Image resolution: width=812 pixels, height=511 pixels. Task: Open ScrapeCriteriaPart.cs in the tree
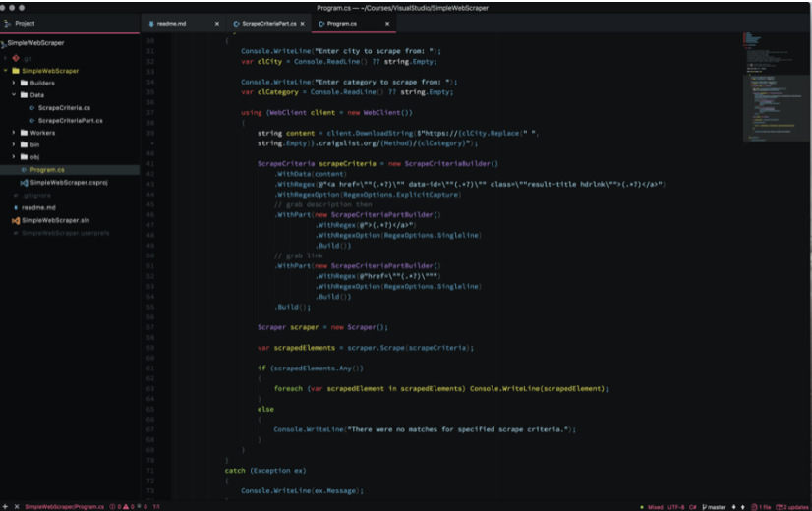click(71, 121)
